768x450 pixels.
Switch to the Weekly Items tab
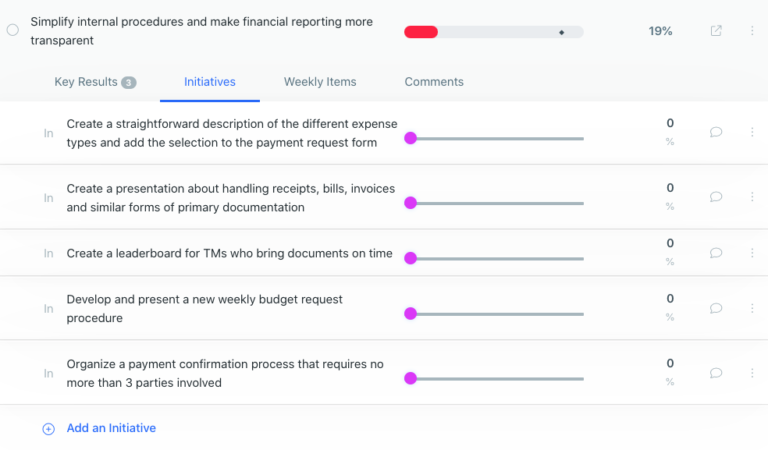point(320,82)
